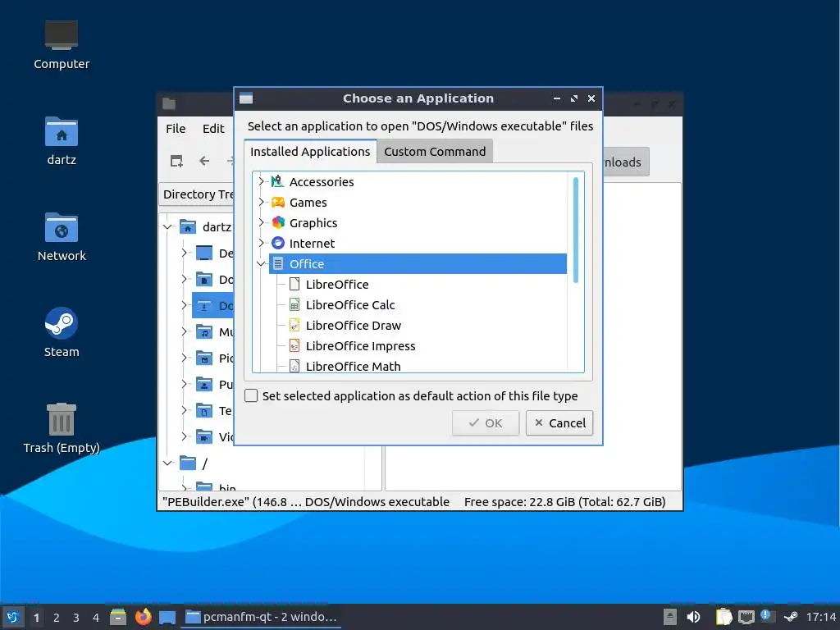Click the taskbar clock showing 17:14

click(820, 617)
